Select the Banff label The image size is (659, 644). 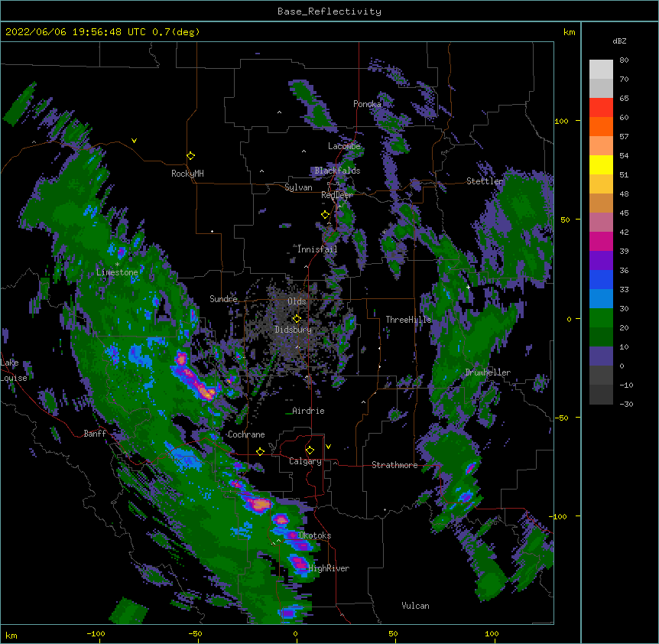95,434
